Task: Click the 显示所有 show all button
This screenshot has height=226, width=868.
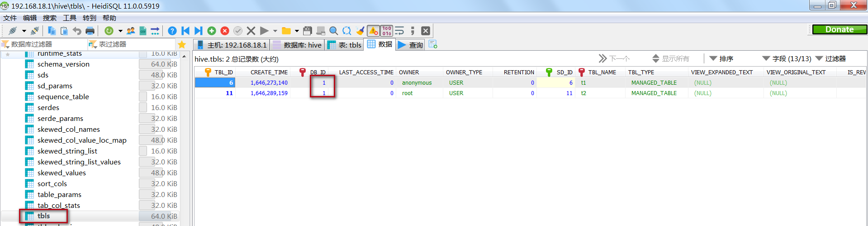Action: pyautogui.click(x=671, y=58)
